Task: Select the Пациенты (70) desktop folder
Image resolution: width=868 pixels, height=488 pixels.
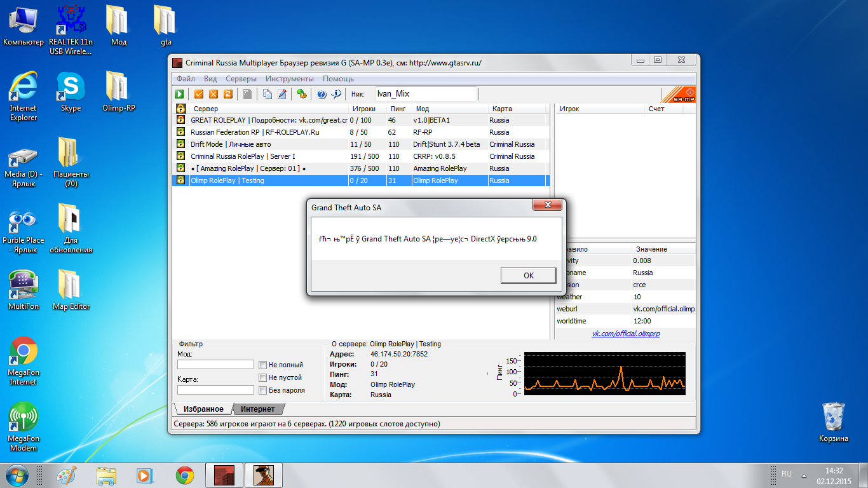Action: 71,163
